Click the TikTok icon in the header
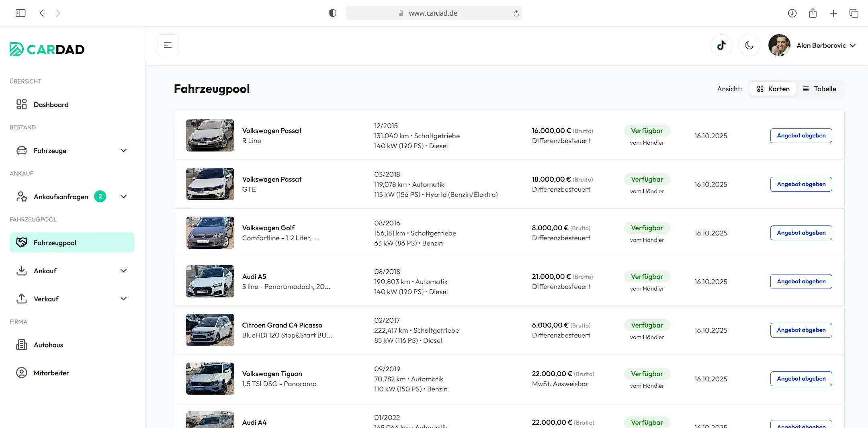Image resolution: width=868 pixels, height=428 pixels. tap(721, 45)
